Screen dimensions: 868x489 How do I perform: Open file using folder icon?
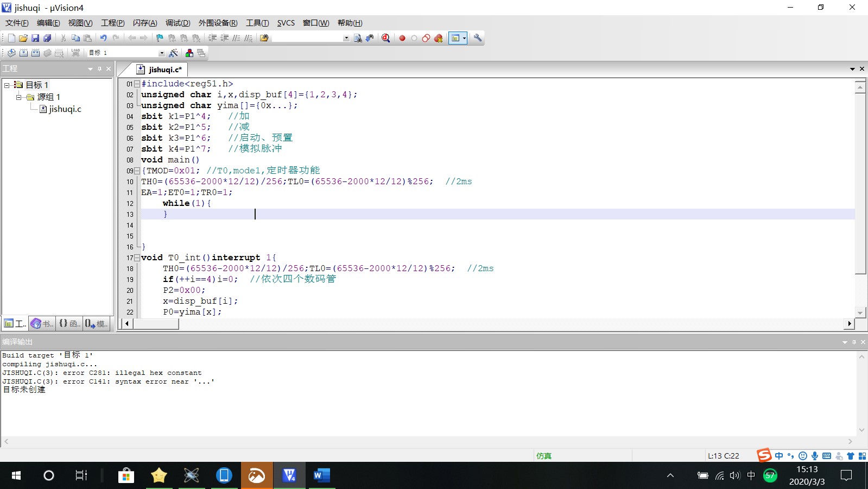tap(23, 38)
